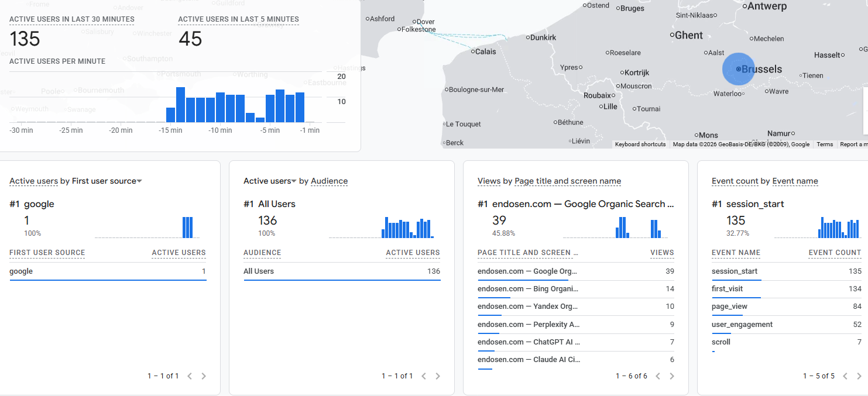Click the Brussels active users bubble on map
This screenshot has width=868, height=396.
[x=739, y=69]
